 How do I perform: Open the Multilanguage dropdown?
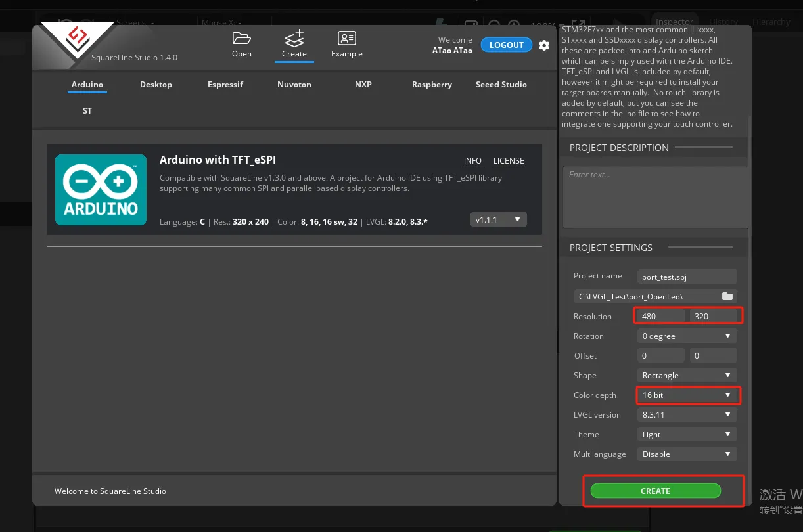click(x=686, y=454)
